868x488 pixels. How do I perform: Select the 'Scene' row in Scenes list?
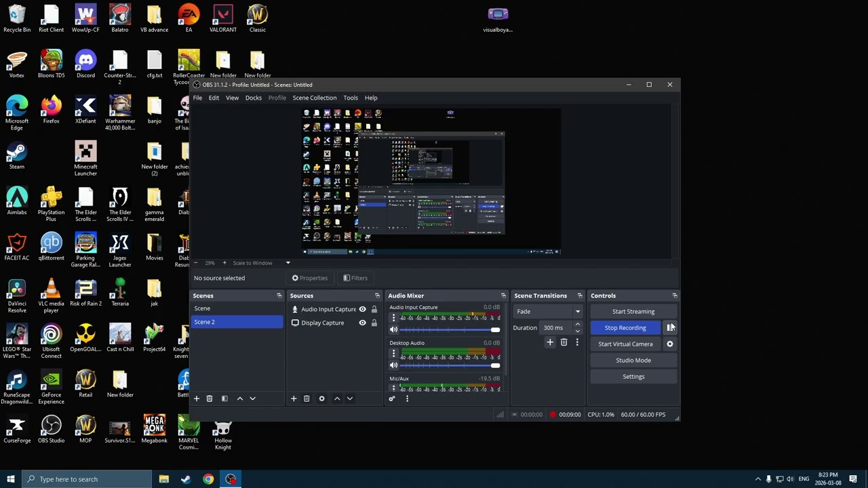pos(237,309)
